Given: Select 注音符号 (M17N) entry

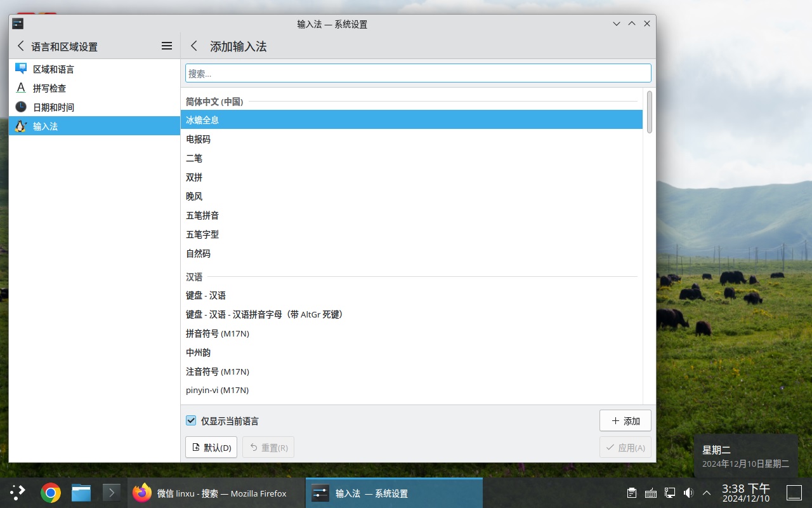Looking at the screenshot, I should click(x=412, y=371).
